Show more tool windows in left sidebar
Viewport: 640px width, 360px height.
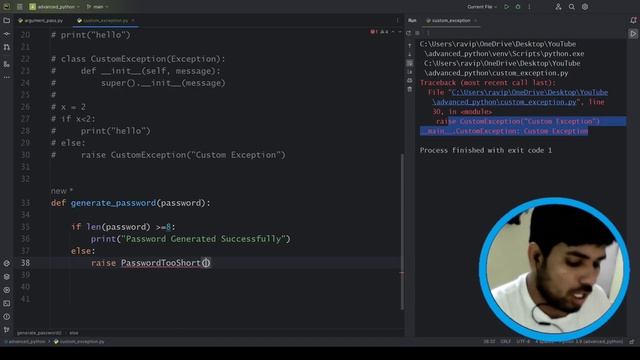point(7,77)
